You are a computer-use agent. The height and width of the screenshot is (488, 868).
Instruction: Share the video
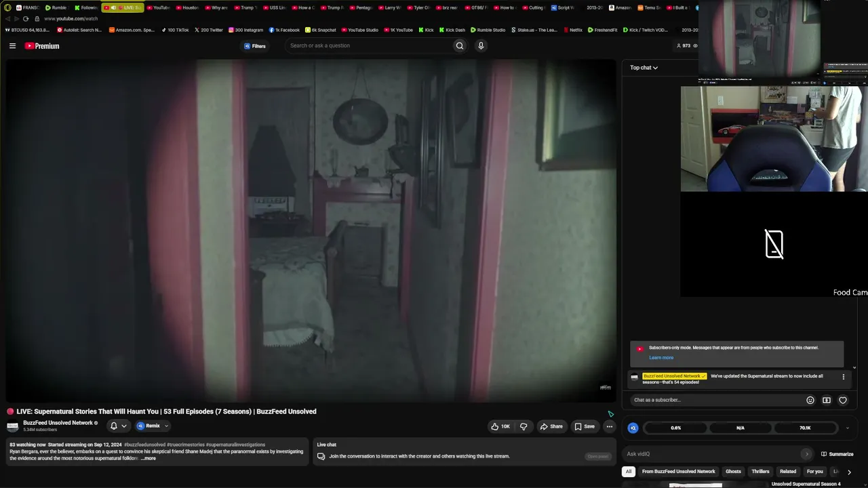551,426
